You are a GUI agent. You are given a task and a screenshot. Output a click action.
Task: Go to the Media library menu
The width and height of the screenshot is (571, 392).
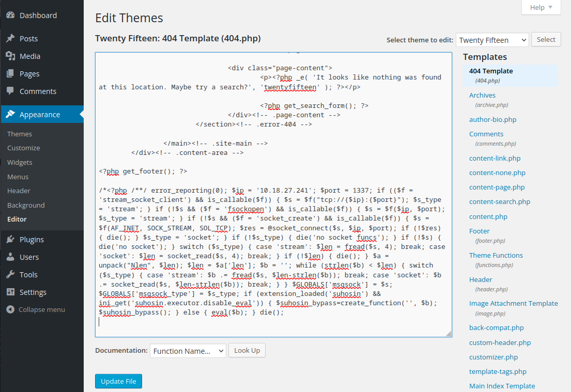point(30,56)
